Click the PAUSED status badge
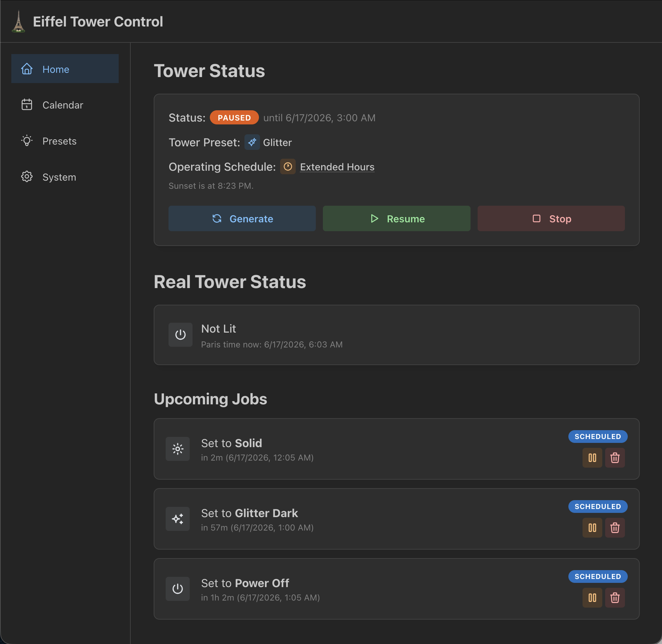This screenshot has width=662, height=644. pyautogui.click(x=234, y=118)
